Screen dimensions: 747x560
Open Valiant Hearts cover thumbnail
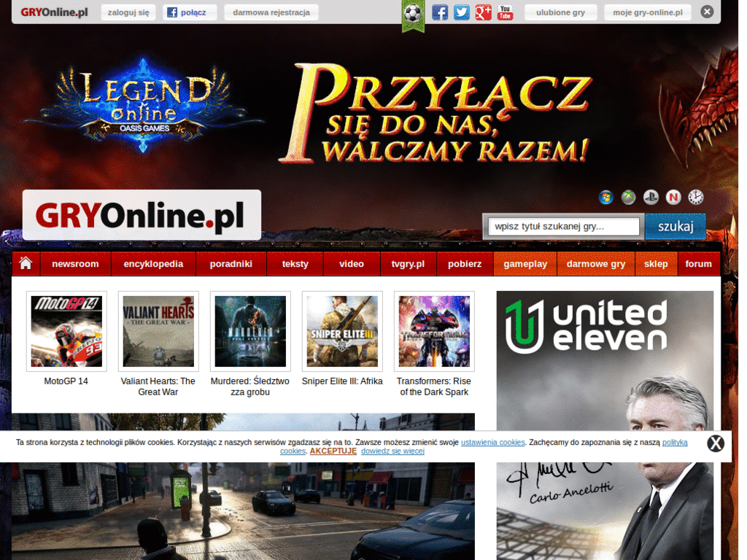(158, 332)
